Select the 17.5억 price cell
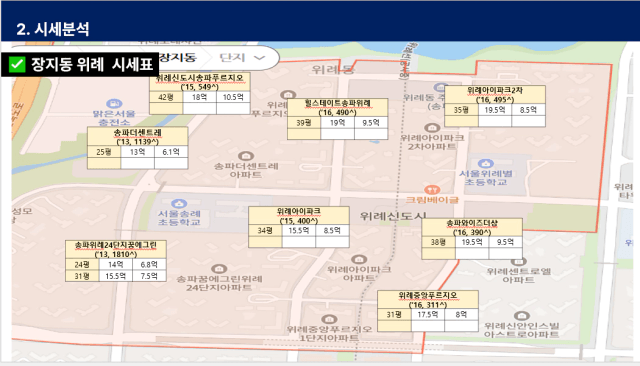The image size is (640, 366). (428, 315)
